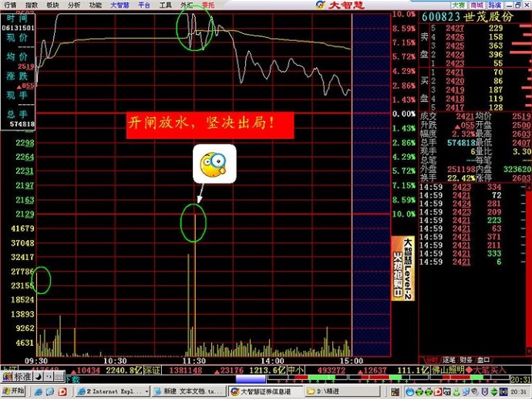Click the blue globe tray icon
The height and width of the screenshot is (399, 532).
click(x=410, y=392)
